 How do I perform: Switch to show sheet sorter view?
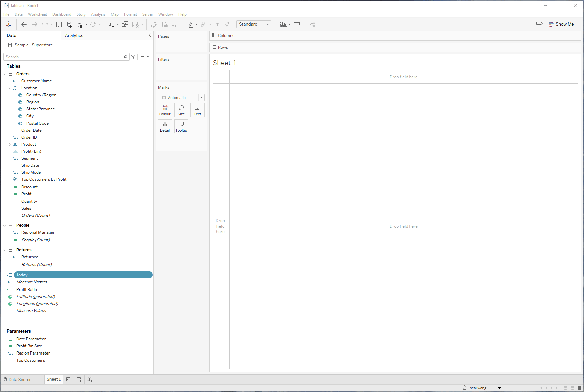coord(565,388)
